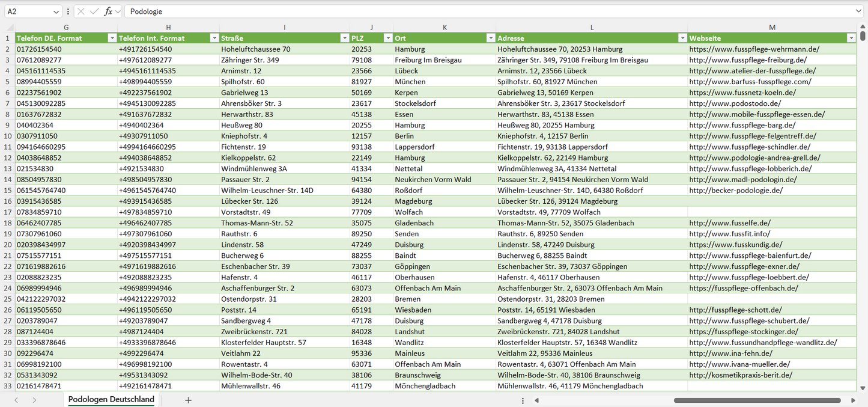
Task: Click the Select All corner triangle
Action: point(10,28)
